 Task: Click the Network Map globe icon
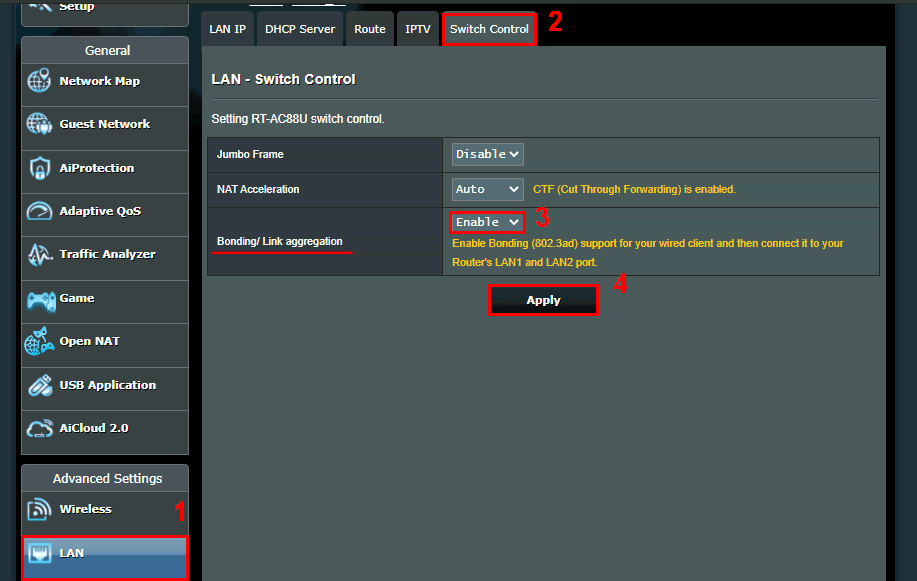point(40,82)
